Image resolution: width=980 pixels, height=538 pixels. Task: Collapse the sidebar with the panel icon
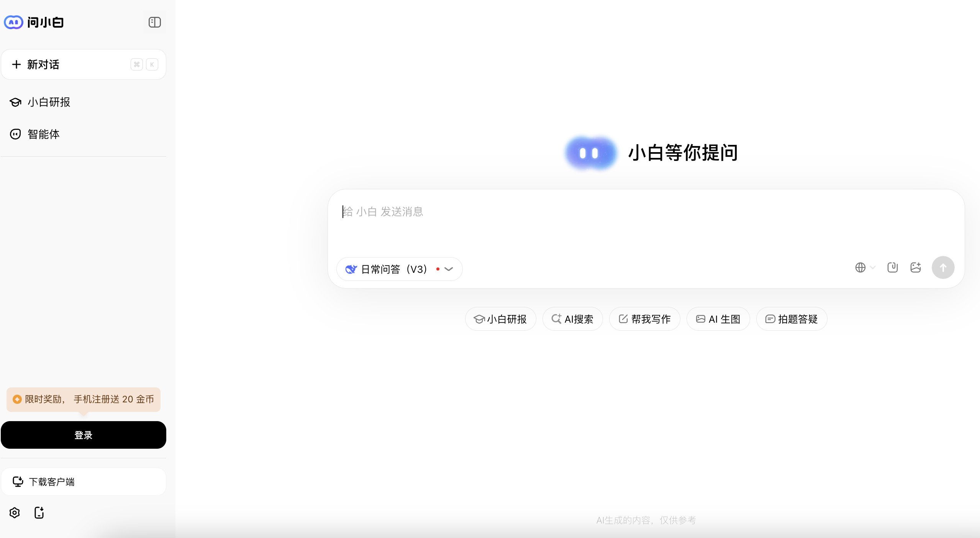click(x=154, y=22)
